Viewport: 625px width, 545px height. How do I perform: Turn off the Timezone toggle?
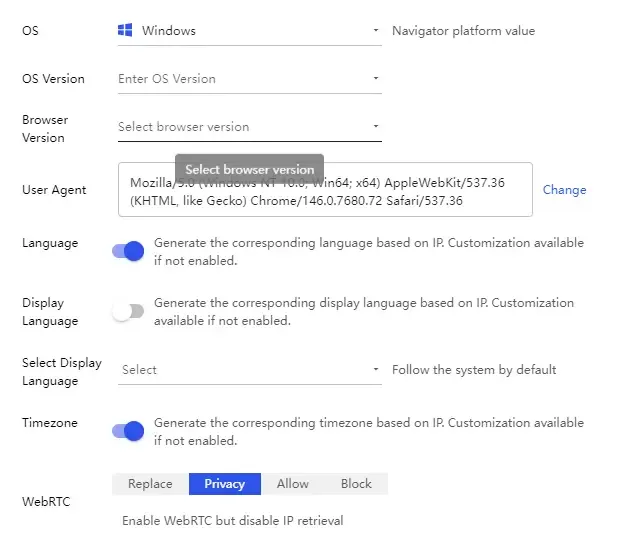pyautogui.click(x=128, y=431)
